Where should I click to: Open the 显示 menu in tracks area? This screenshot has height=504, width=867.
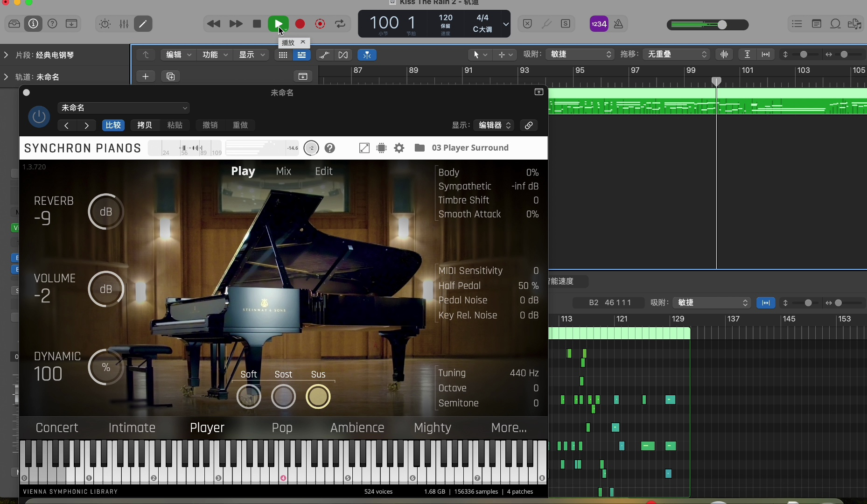(x=252, y=55)
